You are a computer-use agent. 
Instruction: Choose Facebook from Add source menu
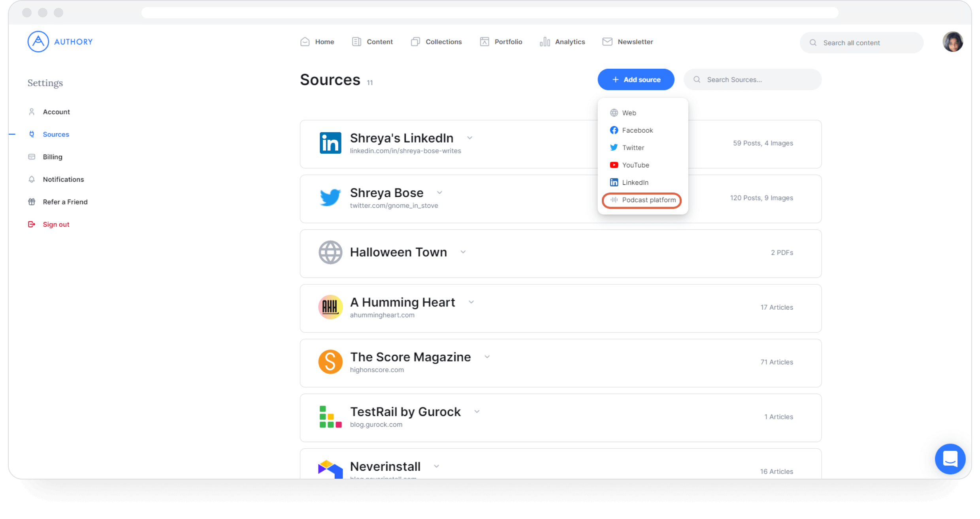(x=643, y=130)
